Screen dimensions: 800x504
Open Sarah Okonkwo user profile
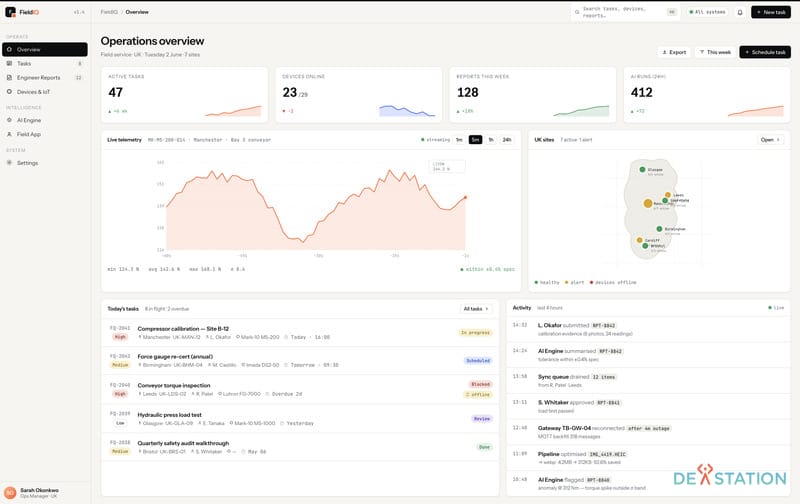45,493
